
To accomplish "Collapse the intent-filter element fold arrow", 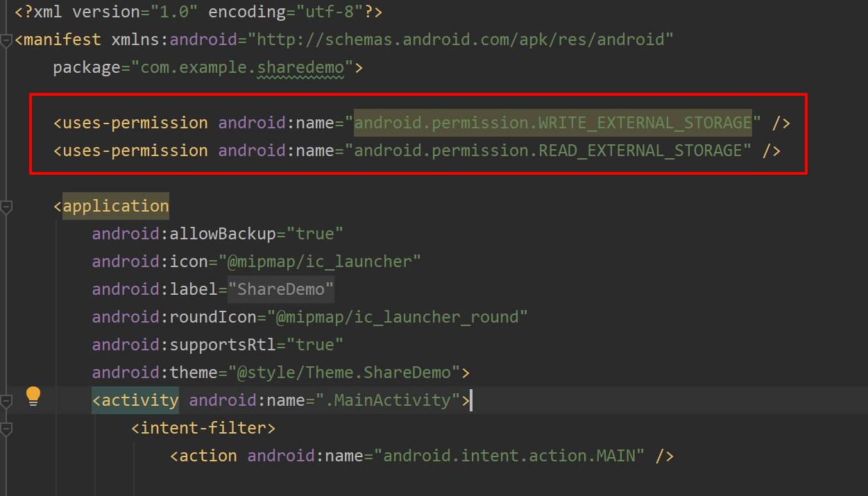I will coord(6,427).
